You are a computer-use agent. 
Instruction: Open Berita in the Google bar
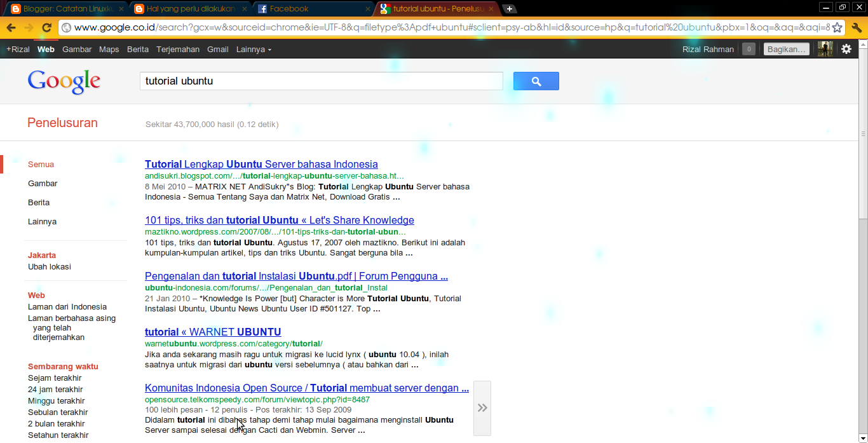(x=138, y=49)
